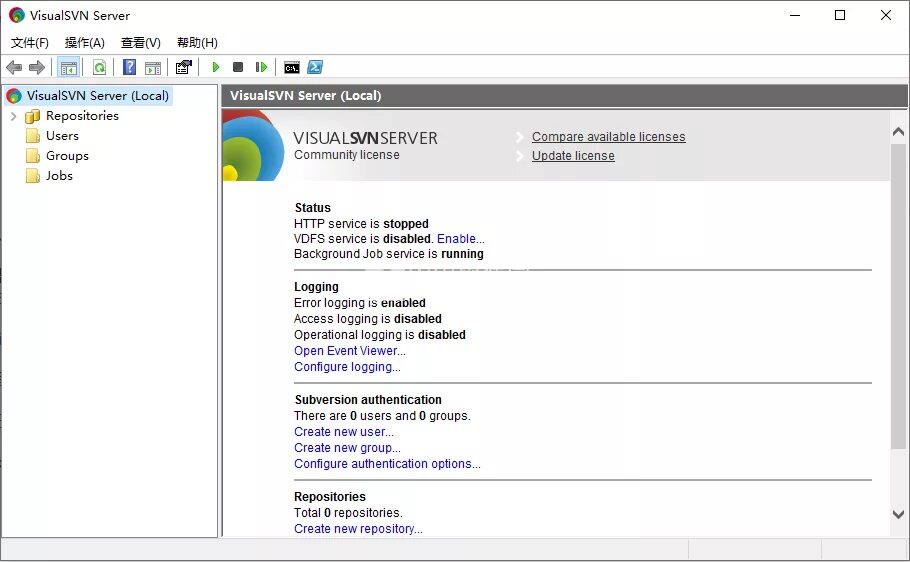
Task: Click the Repositories folder icon in tree
Action: point(32,116)
